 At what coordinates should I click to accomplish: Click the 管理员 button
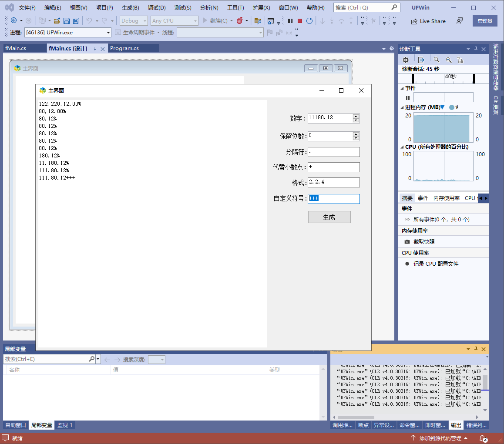(x=485, y=21)
